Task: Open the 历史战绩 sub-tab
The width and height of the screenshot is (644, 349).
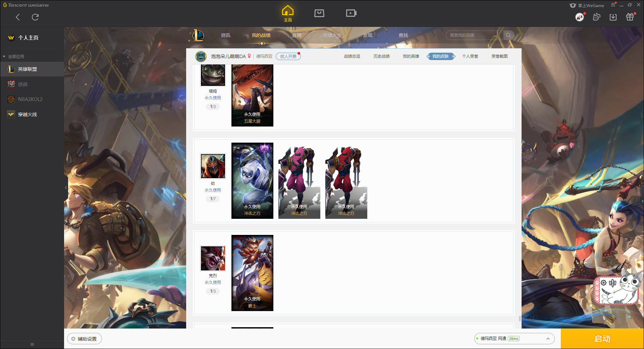Action: point(381,56)
